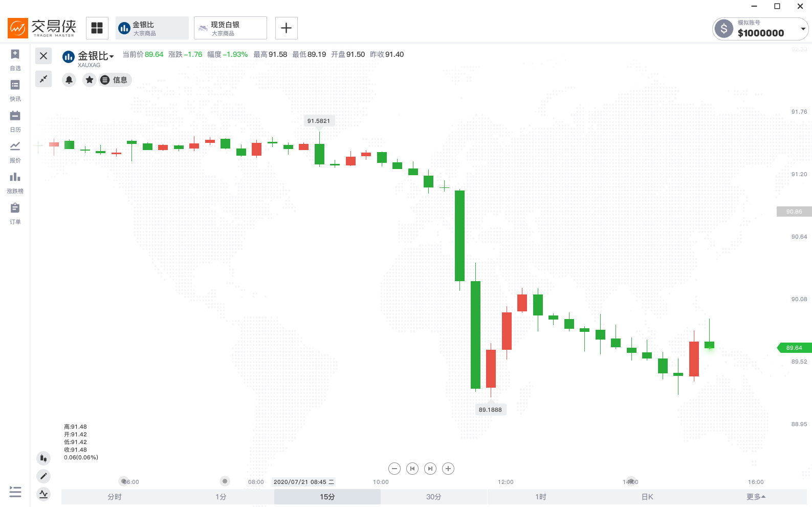Switch to the 现货白银 tab
812x507 pixels.
click(230, 28)
